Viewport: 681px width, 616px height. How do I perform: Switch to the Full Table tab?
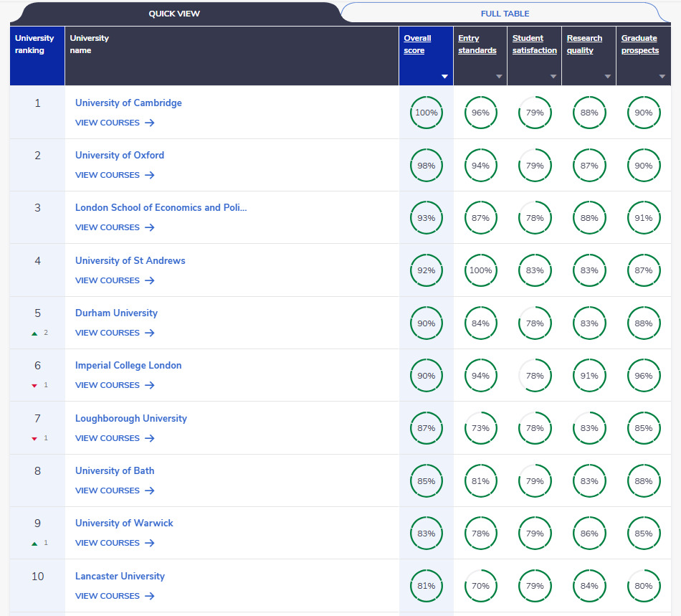(505, 14)
